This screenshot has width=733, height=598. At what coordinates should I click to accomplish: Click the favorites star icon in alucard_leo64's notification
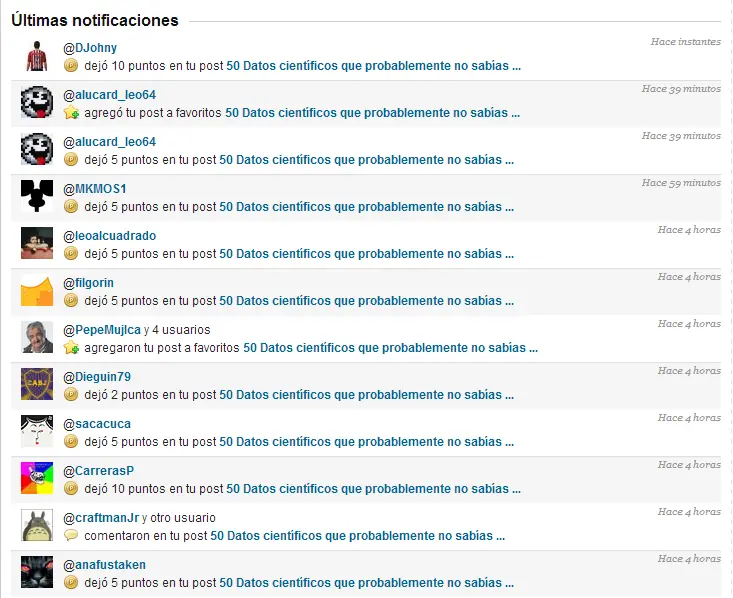[x=71, y=112]
